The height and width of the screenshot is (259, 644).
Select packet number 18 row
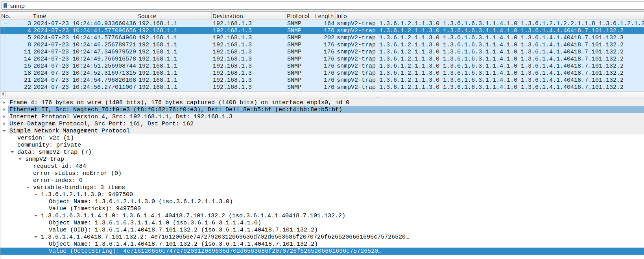[x=322, y=73]
